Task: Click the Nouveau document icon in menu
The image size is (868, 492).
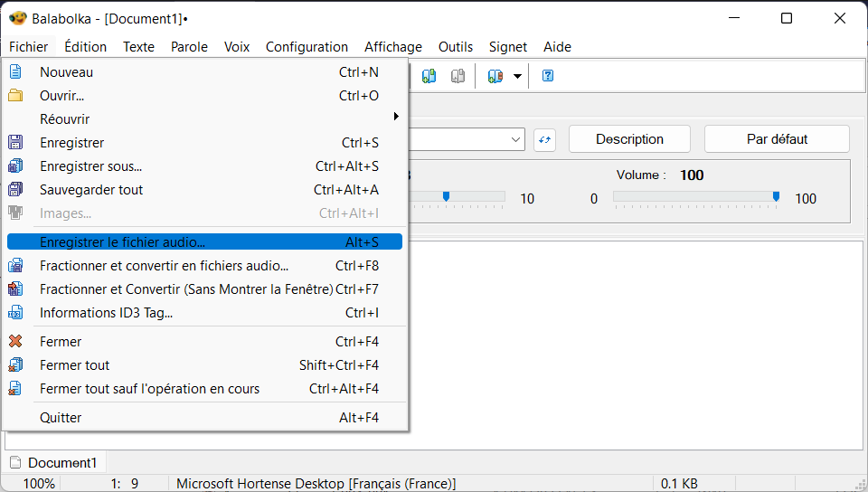Action: [15, 72]
